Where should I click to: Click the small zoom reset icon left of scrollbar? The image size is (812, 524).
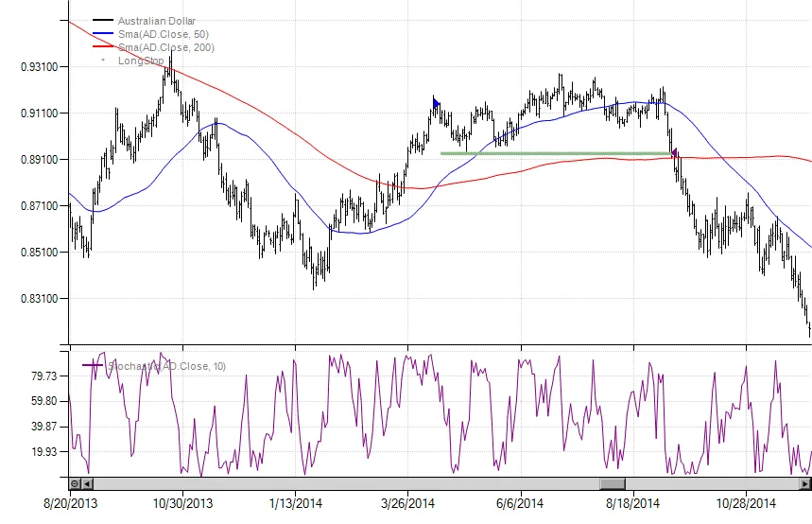(x=75, y=483)
